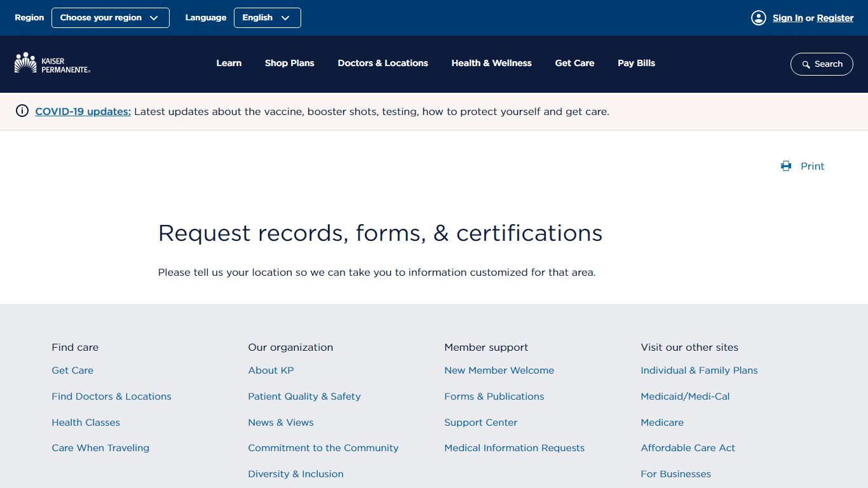Screen dimensions: 868x488
Task: Click the 'Request records, forms, & certifications' heading
Action: pyautogui.click(x=380, y=233)
